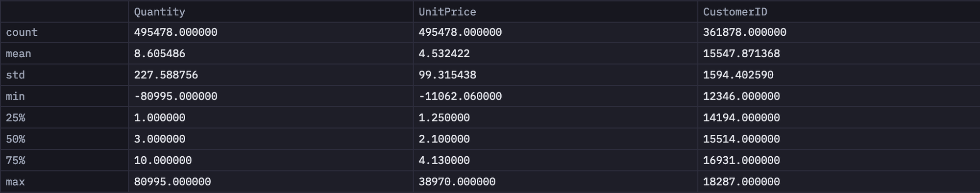
Task: Select CustomerID count cell 361878.000000
Action: coord(745,32)
